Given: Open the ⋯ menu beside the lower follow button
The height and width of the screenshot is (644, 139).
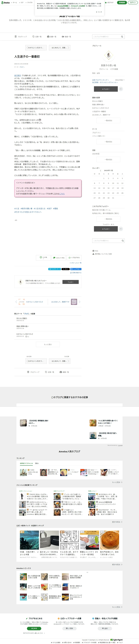Looking at the screenshot, I should coord(121,229).
